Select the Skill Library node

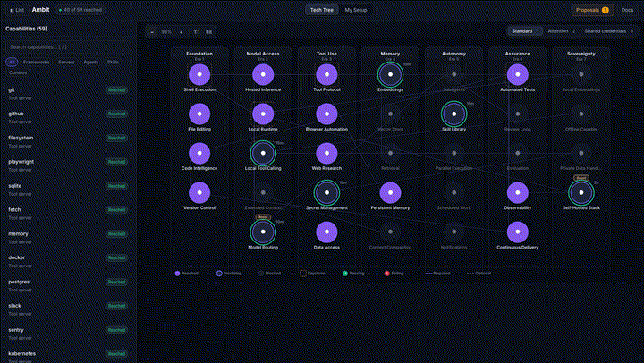[453, 114]
